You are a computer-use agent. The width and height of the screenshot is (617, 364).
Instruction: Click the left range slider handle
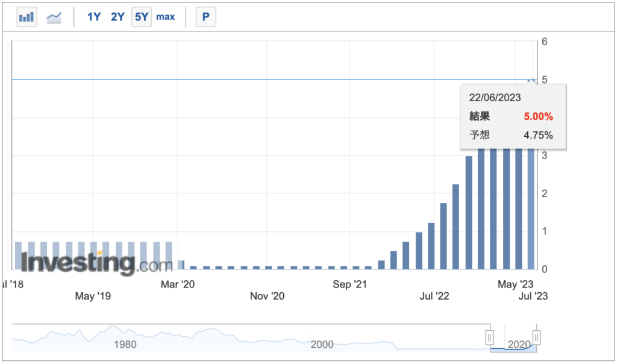tap(489, 337)
